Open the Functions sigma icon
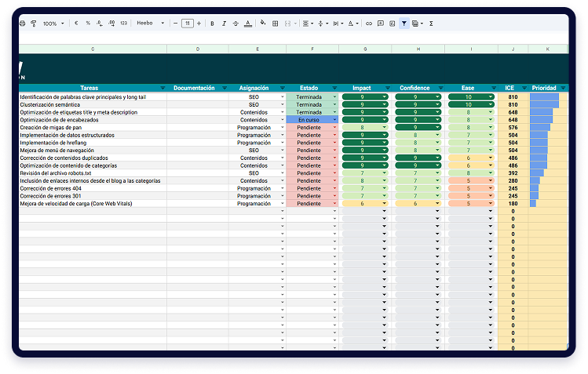The image size is (588, 374). [x=431, y=24]
